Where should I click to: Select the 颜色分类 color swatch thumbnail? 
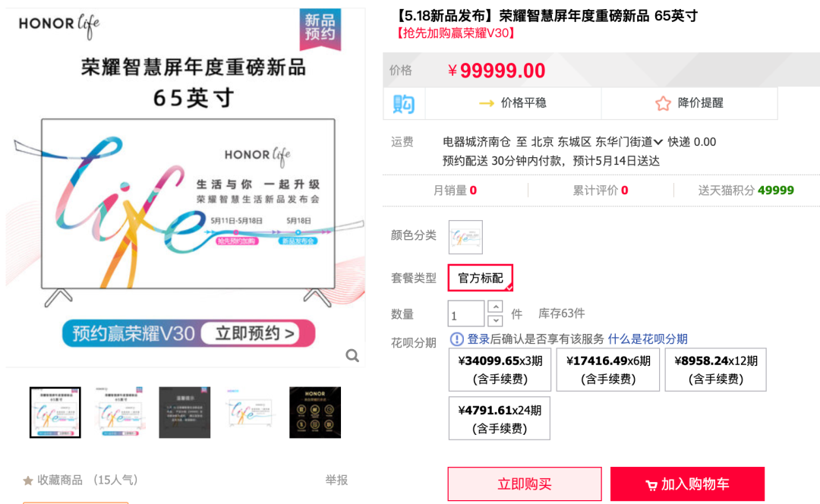[465, 238]
